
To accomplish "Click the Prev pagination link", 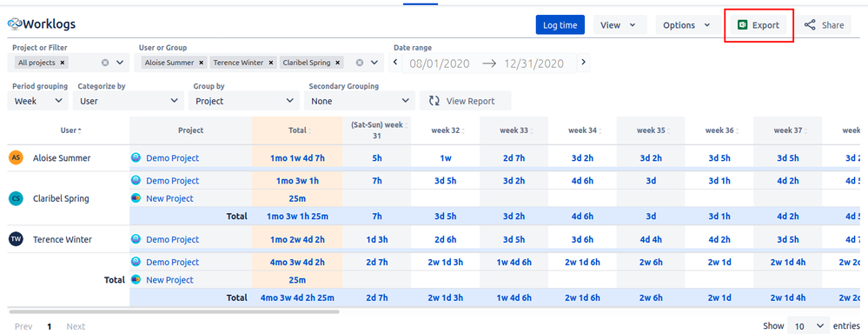I will tap(23, 326).
